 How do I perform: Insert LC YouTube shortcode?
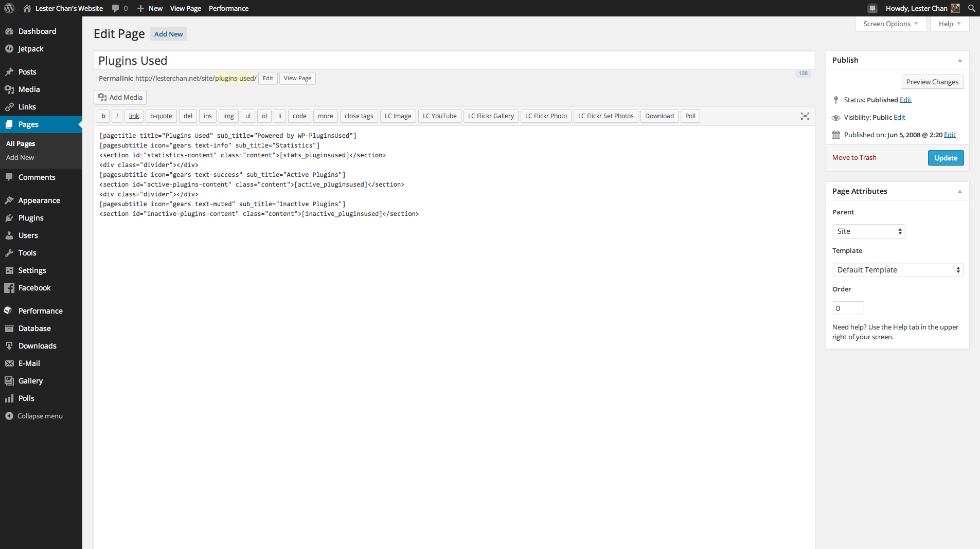[x=439, y=116]
